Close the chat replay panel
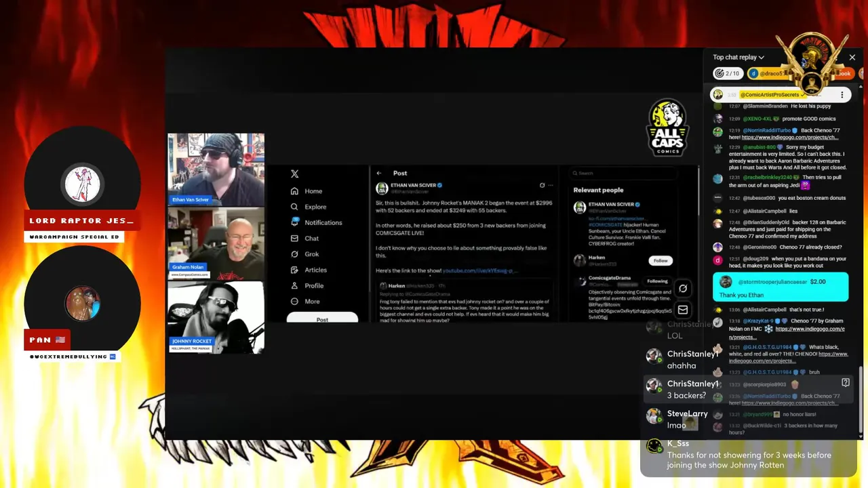 point(852,58)
